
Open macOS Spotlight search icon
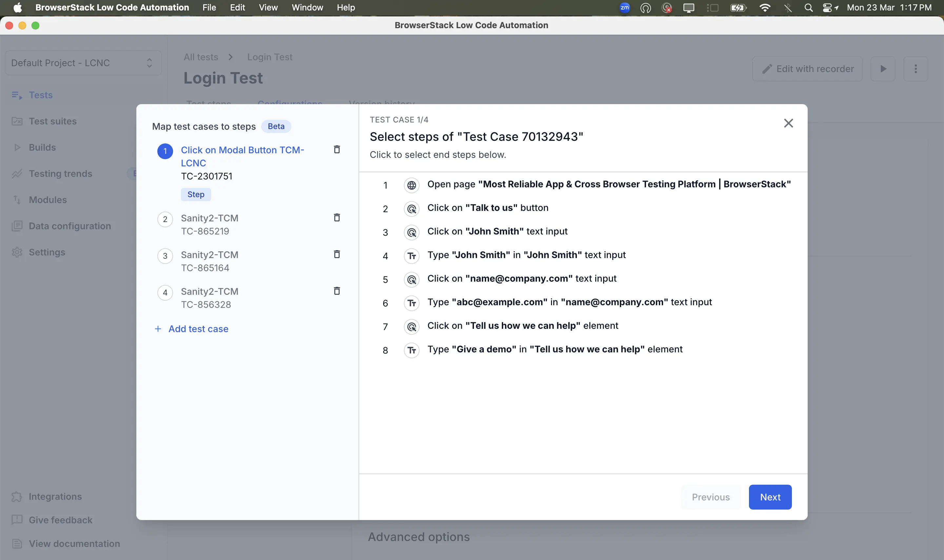tap(808, 8)
